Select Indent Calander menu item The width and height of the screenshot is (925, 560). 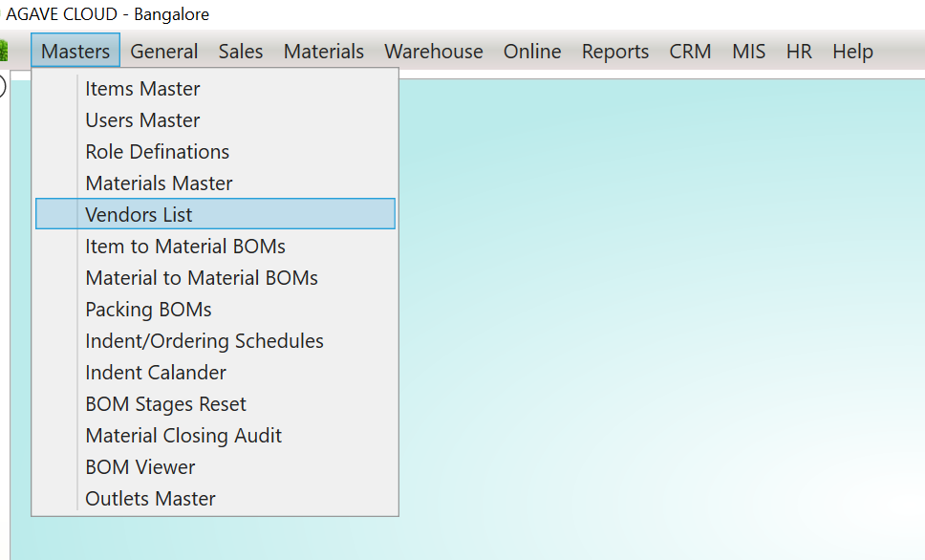tap(156, 373)
